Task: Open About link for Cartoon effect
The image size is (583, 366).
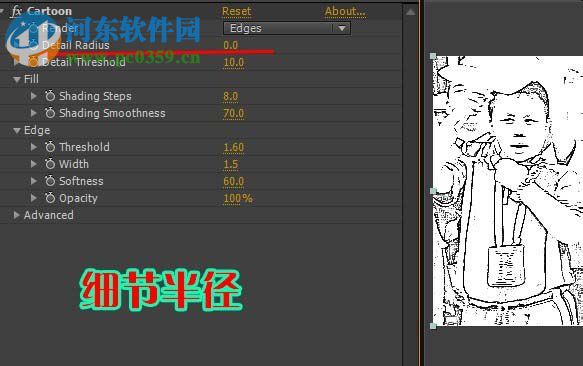Action: pos(345,12)
